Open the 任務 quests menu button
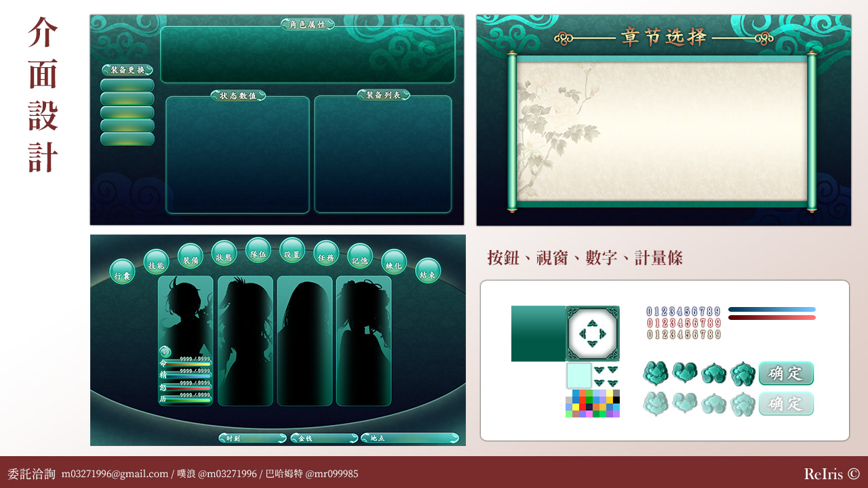 click(326, 253)
